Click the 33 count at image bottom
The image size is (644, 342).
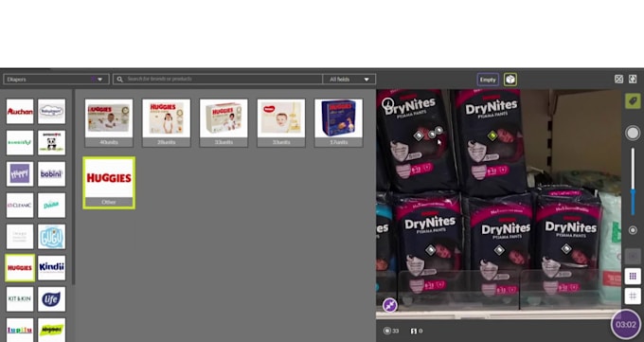click(391, 331)
